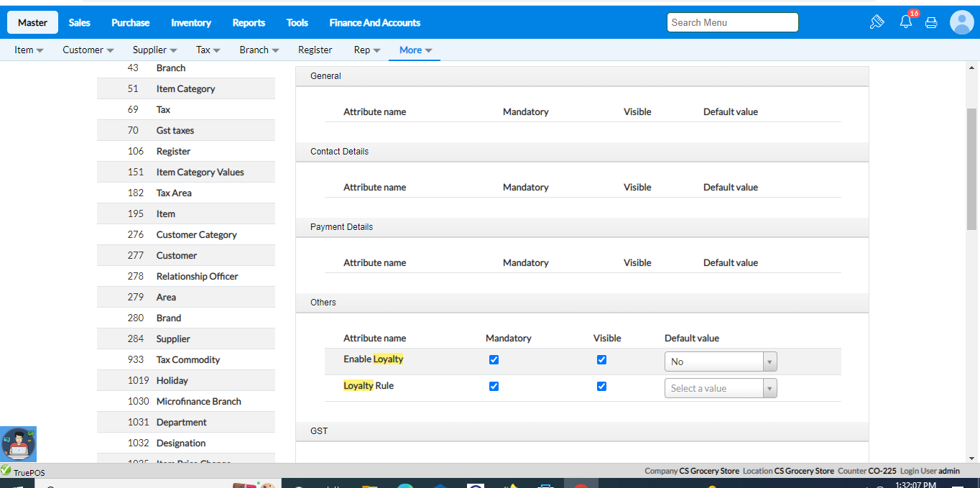Screen dimensions: 980x488
Task: Click Counter CO-225 in status bar
Action: [867, 471]
